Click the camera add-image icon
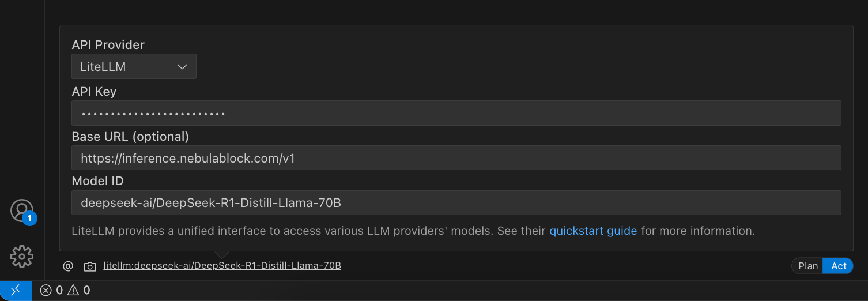Screen dimensions: 868x301 [x=89, y=266]
